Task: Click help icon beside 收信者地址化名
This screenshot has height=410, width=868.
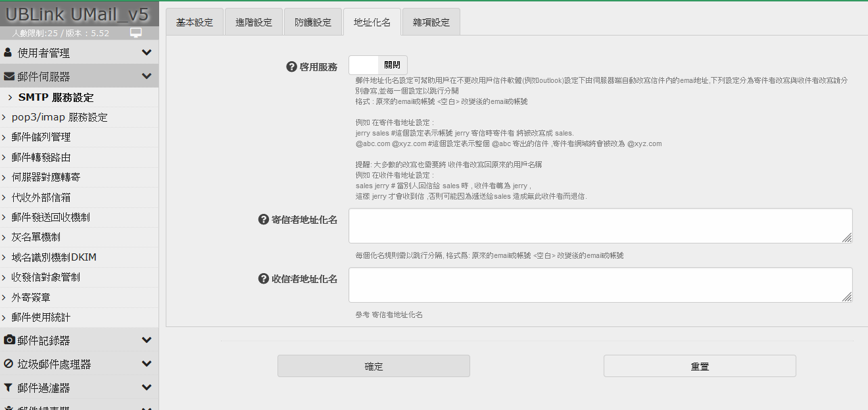Action: tap(264, 279)
